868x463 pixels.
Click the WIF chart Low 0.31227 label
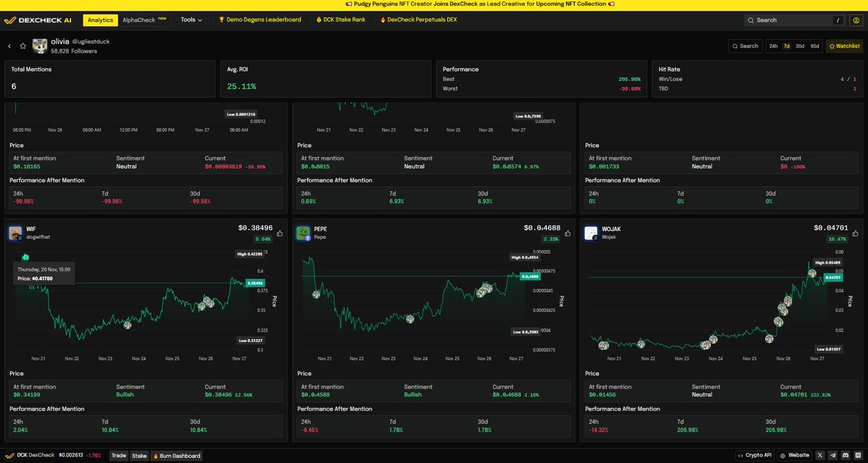pyautogui.click(x=250, y=340)
